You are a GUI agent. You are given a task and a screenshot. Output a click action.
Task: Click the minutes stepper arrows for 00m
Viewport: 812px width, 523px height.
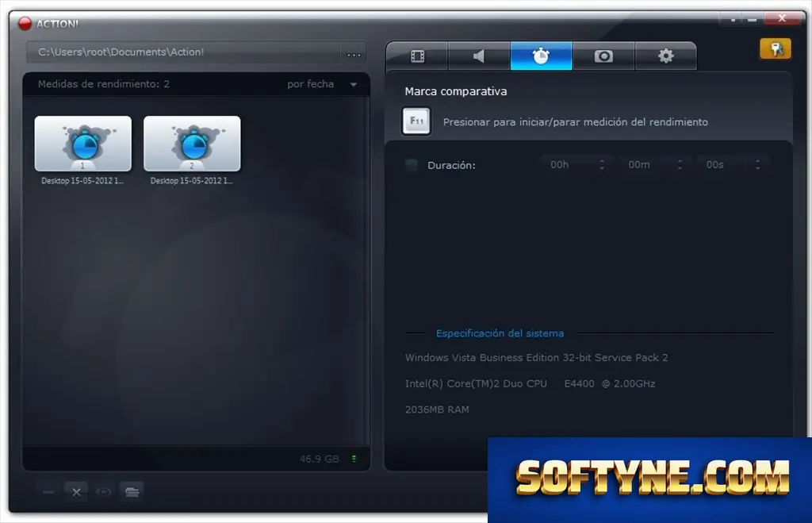tap(680, 165)
